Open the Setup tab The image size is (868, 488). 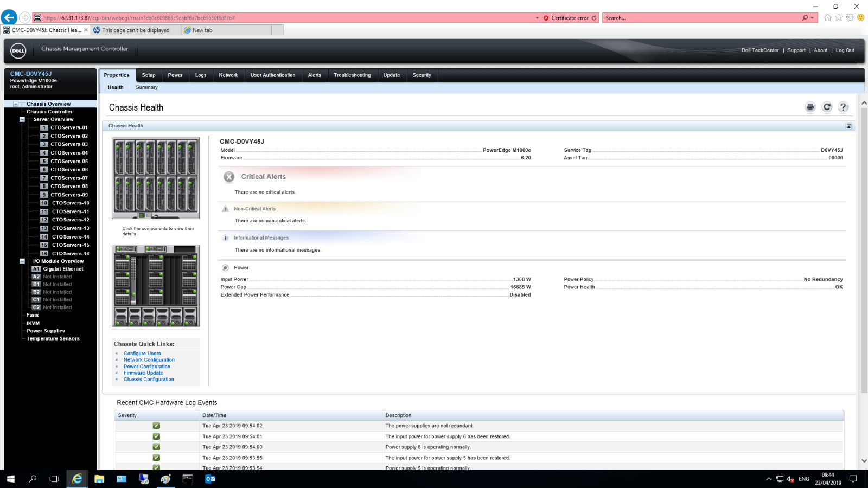pyautogui.click(x=149, y=75)
